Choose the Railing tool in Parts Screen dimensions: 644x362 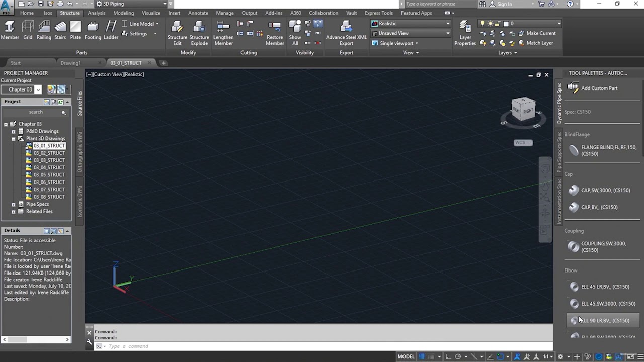pos(44,30)
